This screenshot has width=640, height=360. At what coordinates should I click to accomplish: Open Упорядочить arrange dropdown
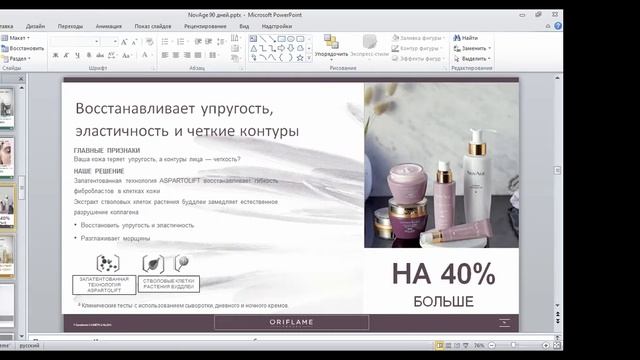[x=331, y=47]
